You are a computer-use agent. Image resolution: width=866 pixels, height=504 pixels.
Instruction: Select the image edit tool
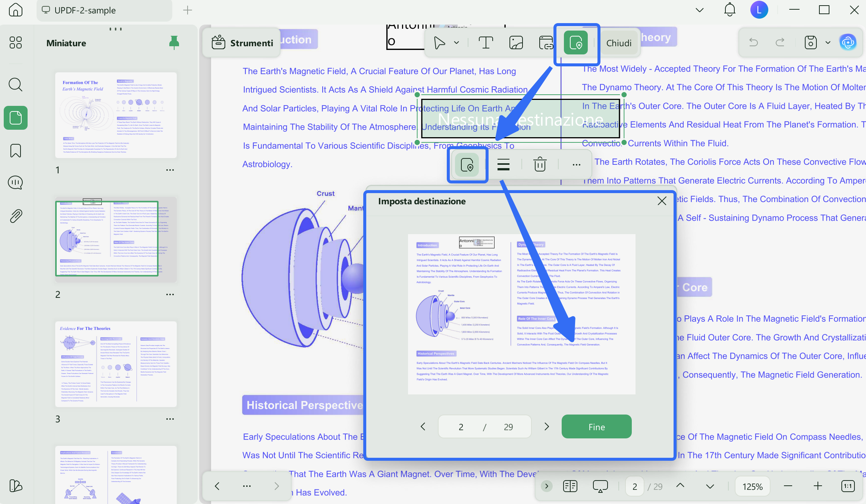pyautogui.click(x=516, y=43)
